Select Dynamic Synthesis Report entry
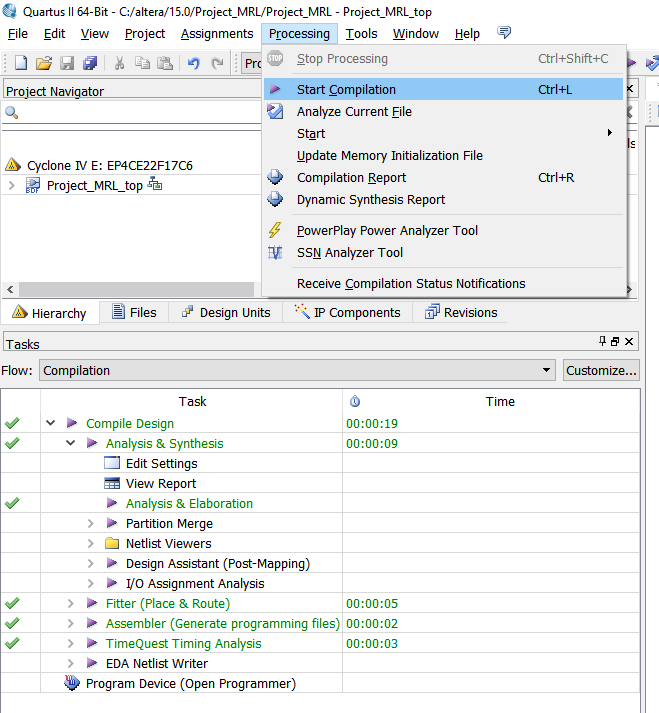 [x=443, y=199]
